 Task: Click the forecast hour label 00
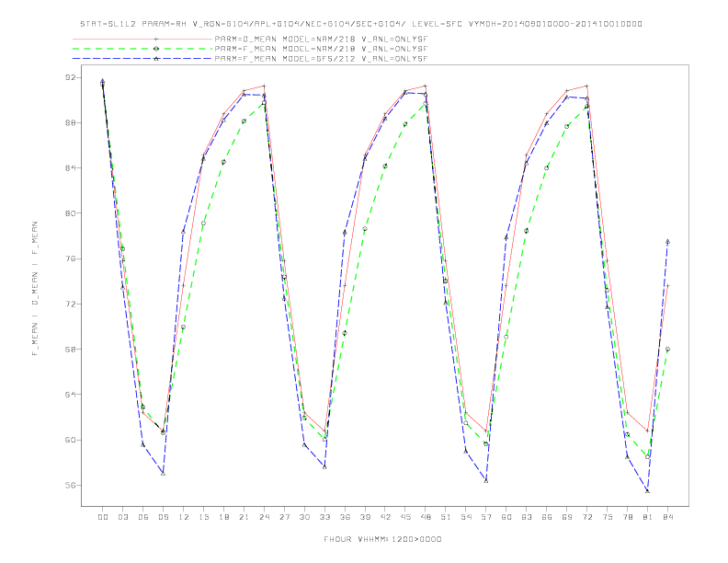click(103, 517)
